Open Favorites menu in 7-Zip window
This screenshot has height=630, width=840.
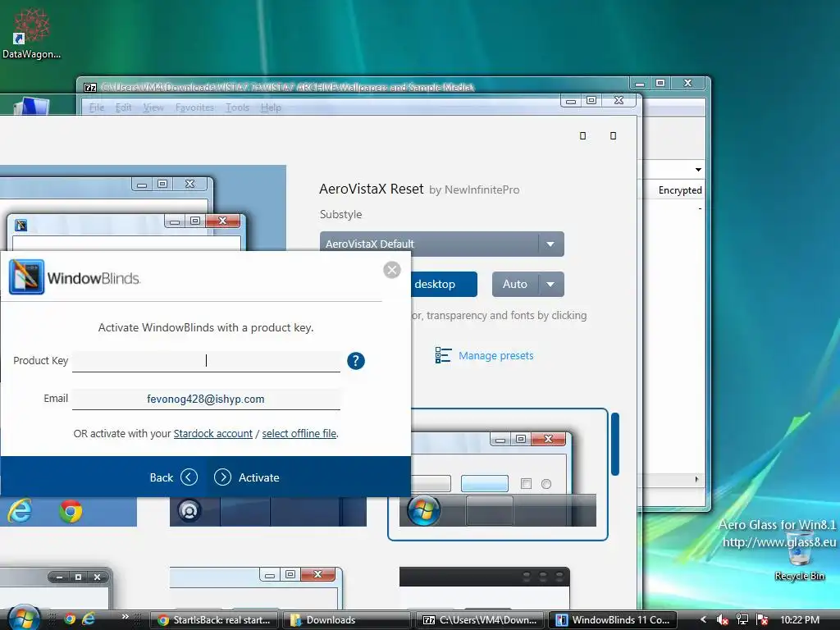(x=194, y=107)
